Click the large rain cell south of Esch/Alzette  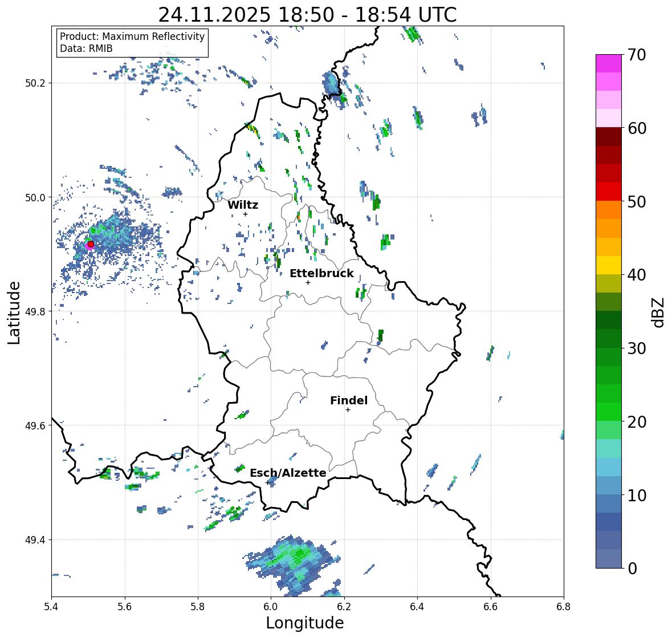293,565
